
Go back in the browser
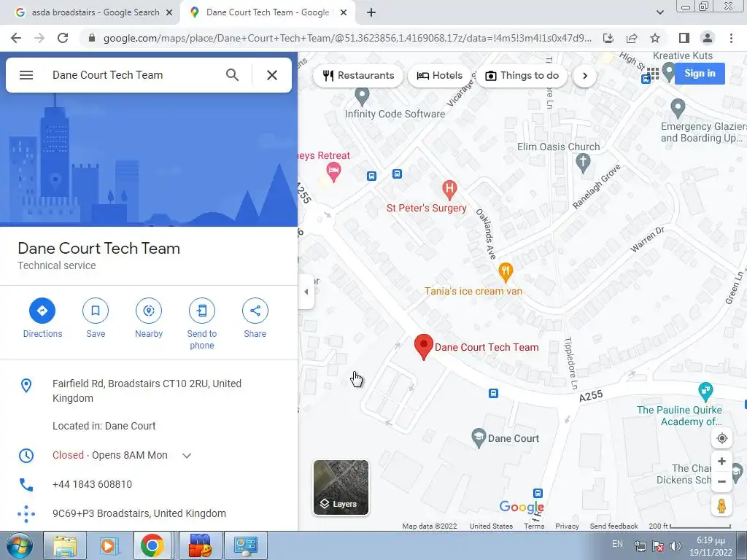tap(16, 38)
